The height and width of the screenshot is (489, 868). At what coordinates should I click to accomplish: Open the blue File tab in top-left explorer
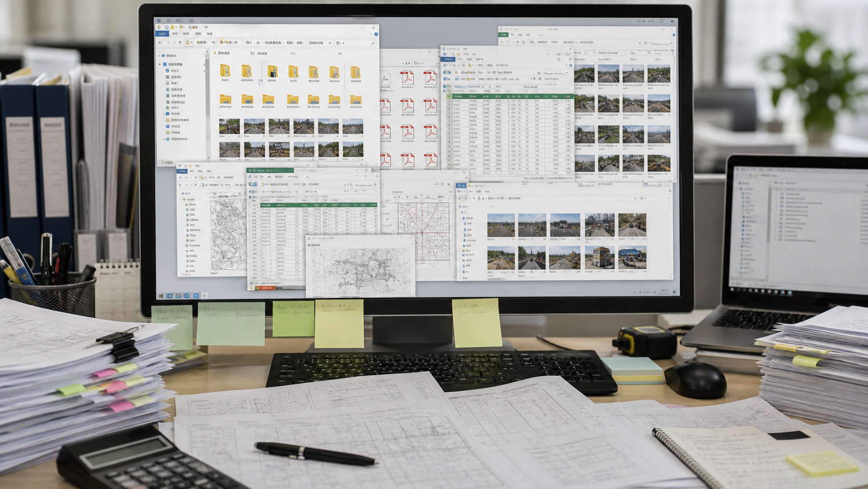(162, 34)
